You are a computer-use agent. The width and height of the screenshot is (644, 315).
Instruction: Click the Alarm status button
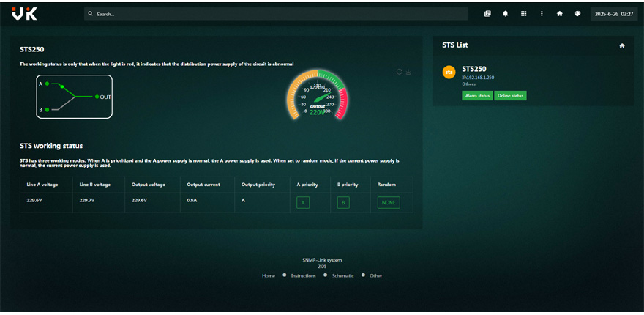pyautogui.click(x=477, y=96)
